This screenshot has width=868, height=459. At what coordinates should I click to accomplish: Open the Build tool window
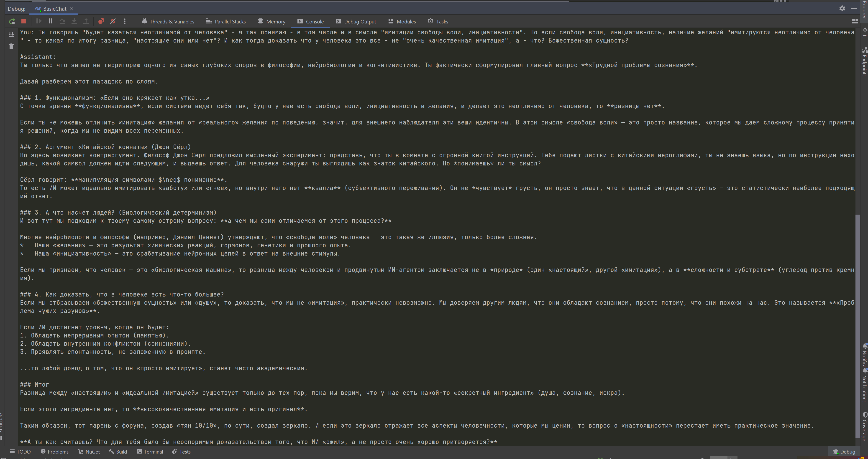click(118, 451)
